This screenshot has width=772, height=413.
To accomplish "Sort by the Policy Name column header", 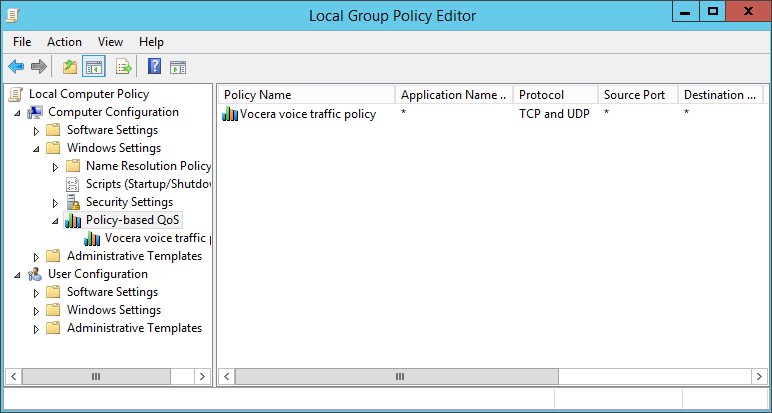I will point(305,95).
